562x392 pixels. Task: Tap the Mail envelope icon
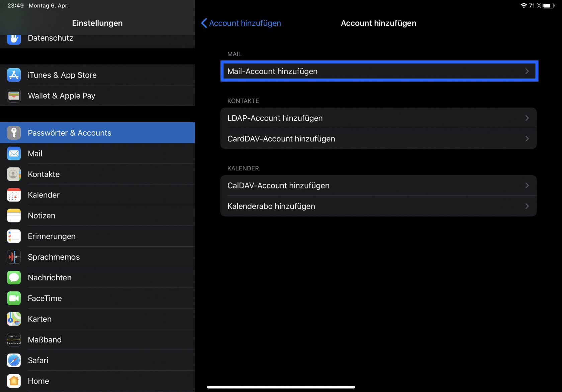tap(14, 154)
